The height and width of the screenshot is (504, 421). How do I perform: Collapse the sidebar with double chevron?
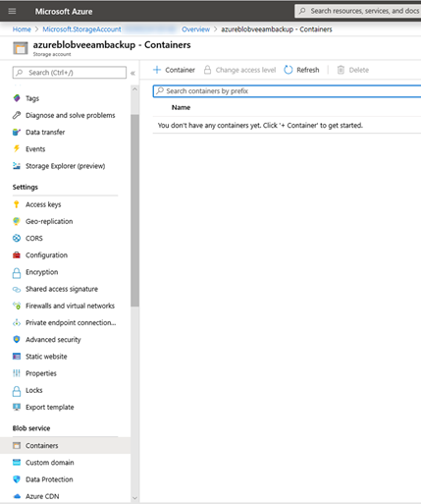[132, 73]
